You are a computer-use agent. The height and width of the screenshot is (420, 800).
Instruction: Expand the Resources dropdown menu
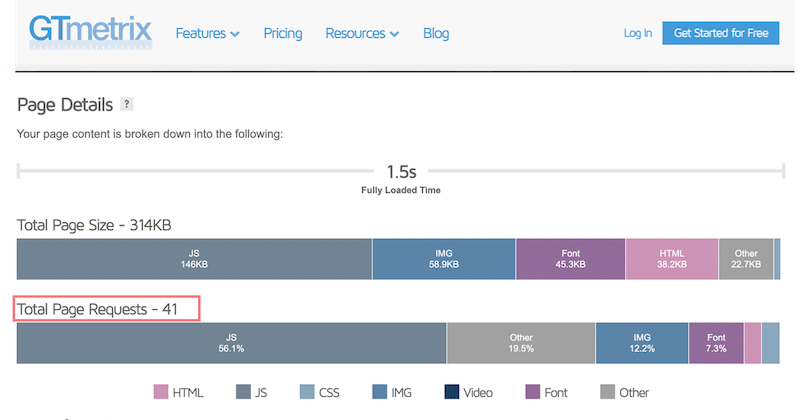(x=362, y=34)
